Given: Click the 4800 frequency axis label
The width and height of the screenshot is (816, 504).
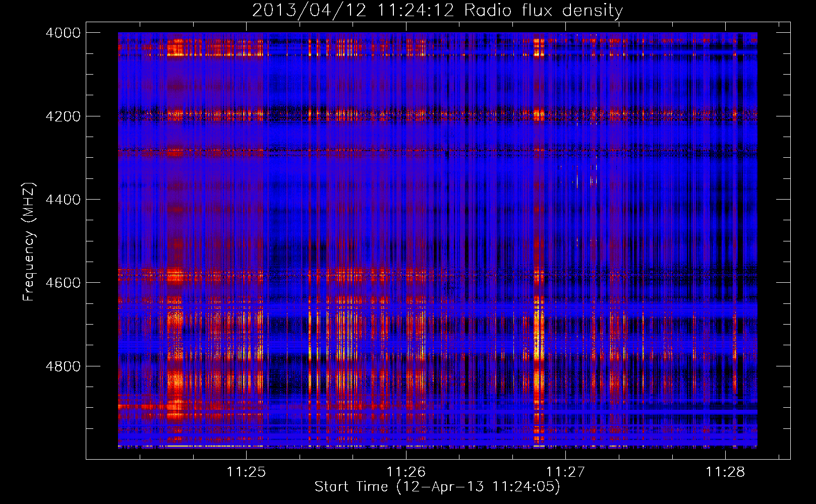Looking at the screenshot, I should click(63, 366).
